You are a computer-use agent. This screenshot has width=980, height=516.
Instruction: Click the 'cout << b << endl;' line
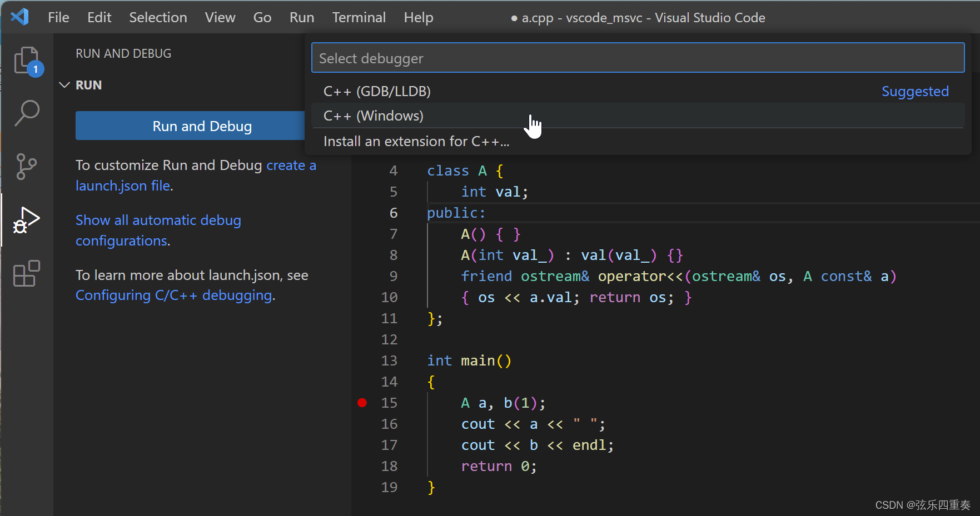(x=538, y=445)
